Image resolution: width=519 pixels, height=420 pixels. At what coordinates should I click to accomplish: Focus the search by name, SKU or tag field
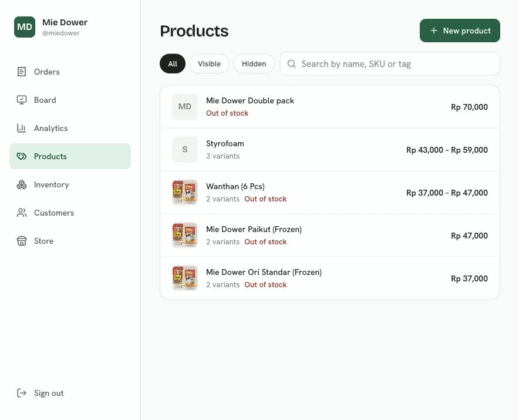point(390,63)
